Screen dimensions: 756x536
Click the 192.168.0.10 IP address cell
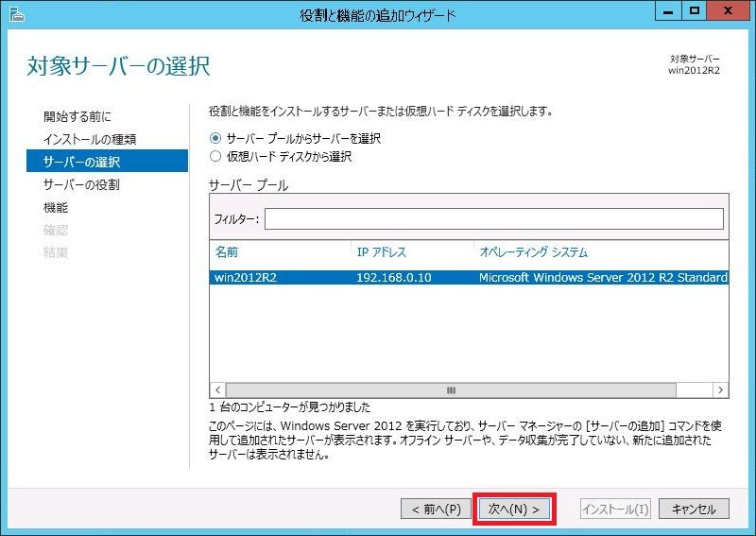click(x=394, y=277)
